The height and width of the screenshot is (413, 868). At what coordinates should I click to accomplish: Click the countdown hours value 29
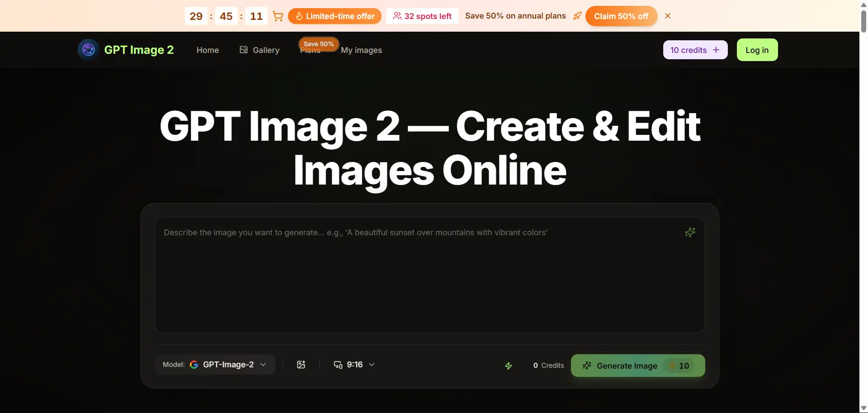coord(196,16)
